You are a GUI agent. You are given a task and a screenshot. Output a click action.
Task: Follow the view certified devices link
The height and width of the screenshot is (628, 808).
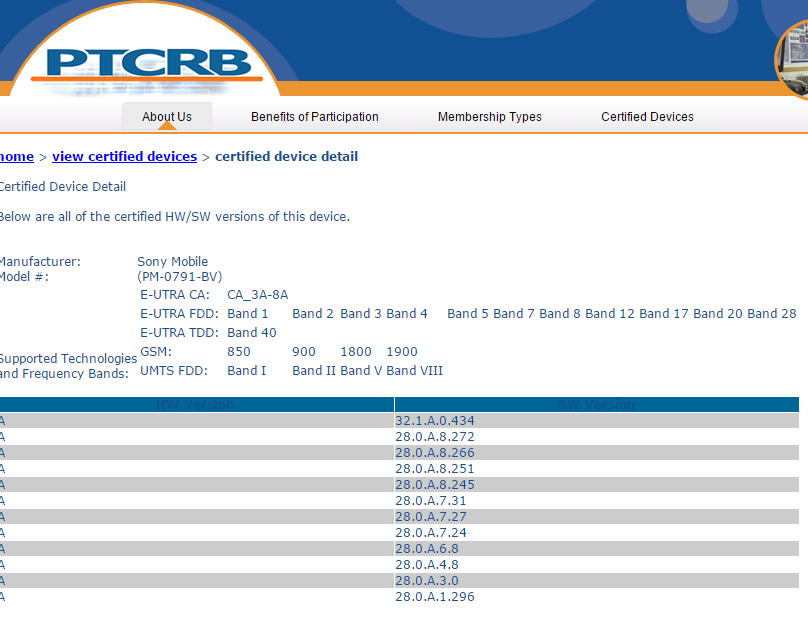click(x=125, y=157)
